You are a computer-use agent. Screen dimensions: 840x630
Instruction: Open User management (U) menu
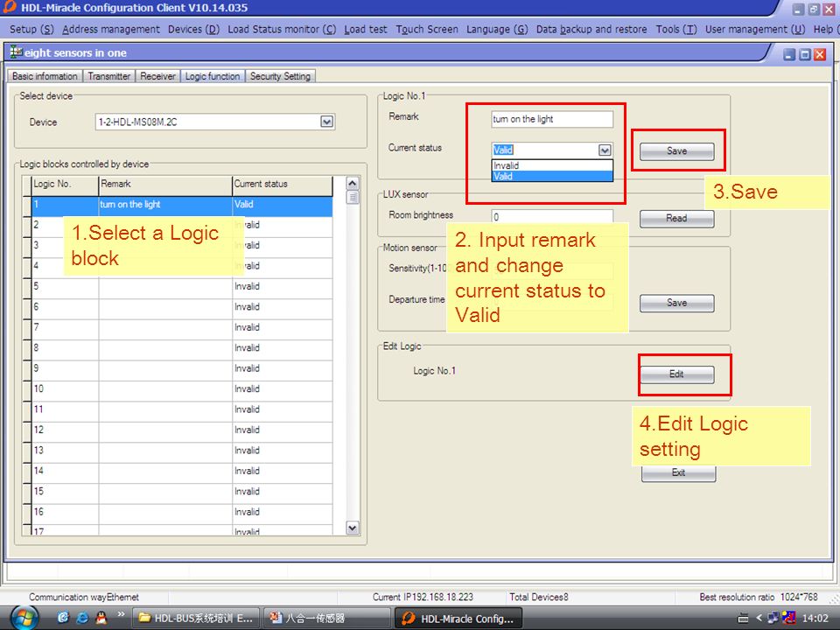[755, 30]
